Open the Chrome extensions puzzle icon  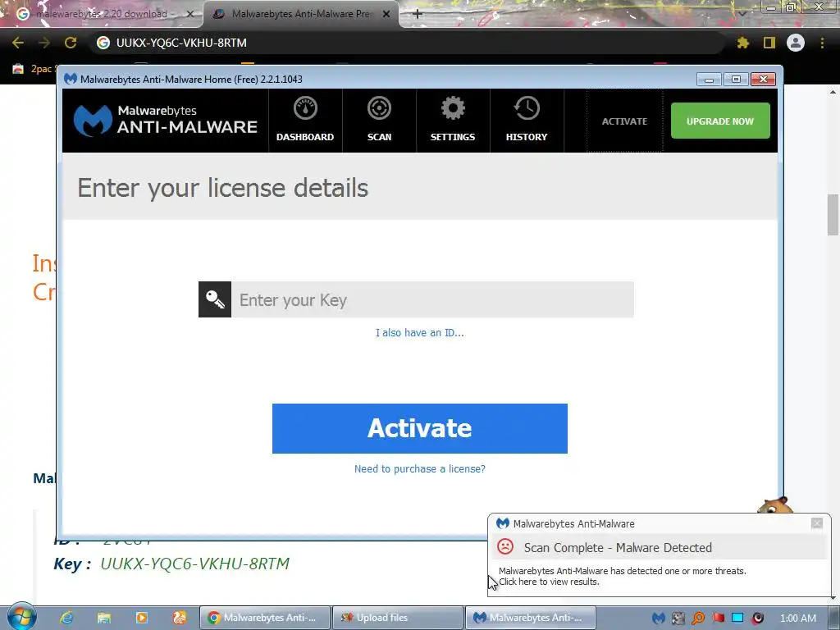(x=742, y=43)
